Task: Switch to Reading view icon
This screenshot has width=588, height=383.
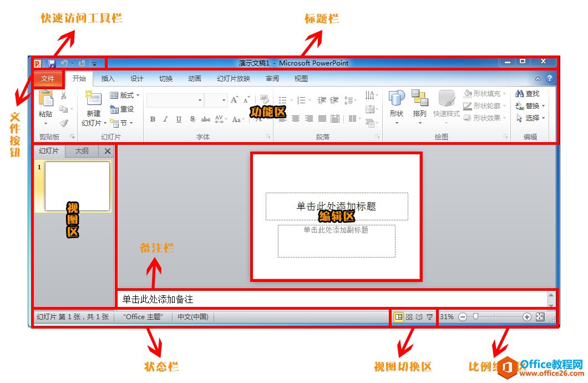Action: (419, 317)
